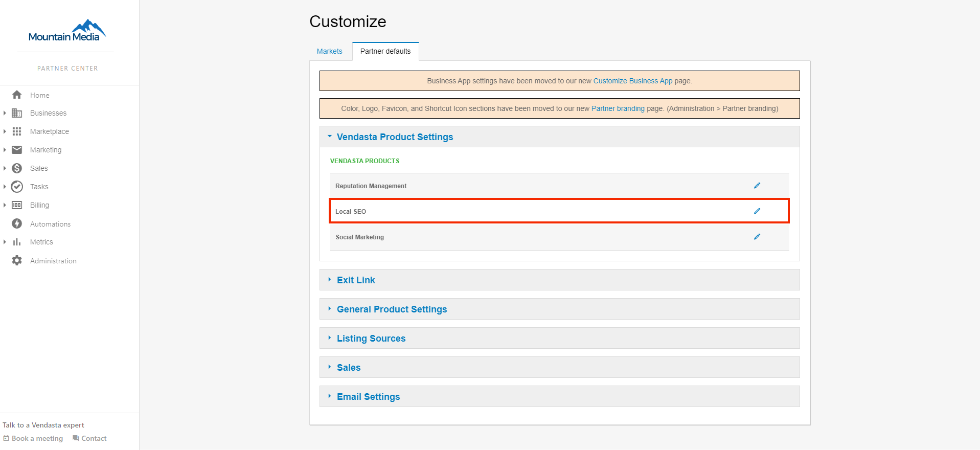980x450 pixels.
Task: Open Marketing in the sidebar menu
Action: pyautogui.click(x=46, y=150)
